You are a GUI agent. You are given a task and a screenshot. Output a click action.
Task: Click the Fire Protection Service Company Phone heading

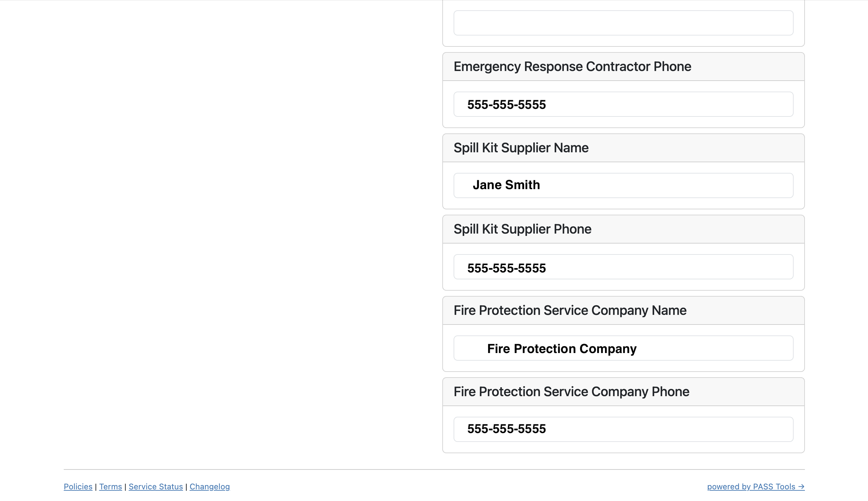click(571, 392)
